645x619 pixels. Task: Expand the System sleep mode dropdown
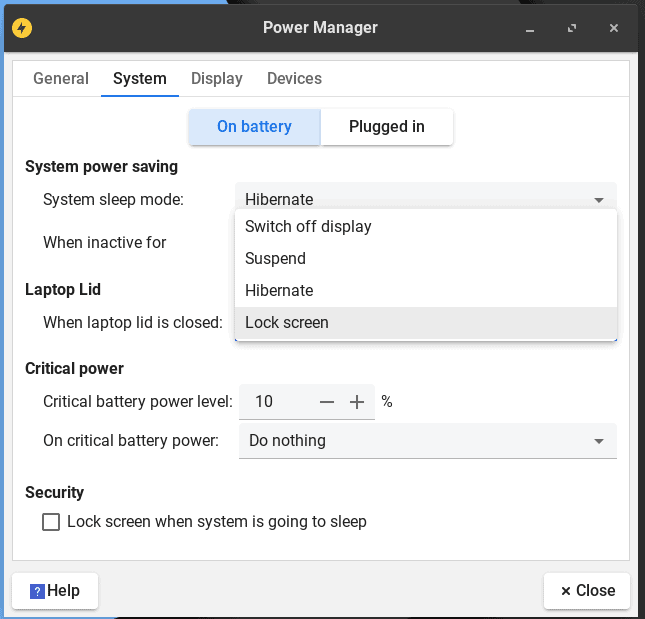[x=426, y=199]
